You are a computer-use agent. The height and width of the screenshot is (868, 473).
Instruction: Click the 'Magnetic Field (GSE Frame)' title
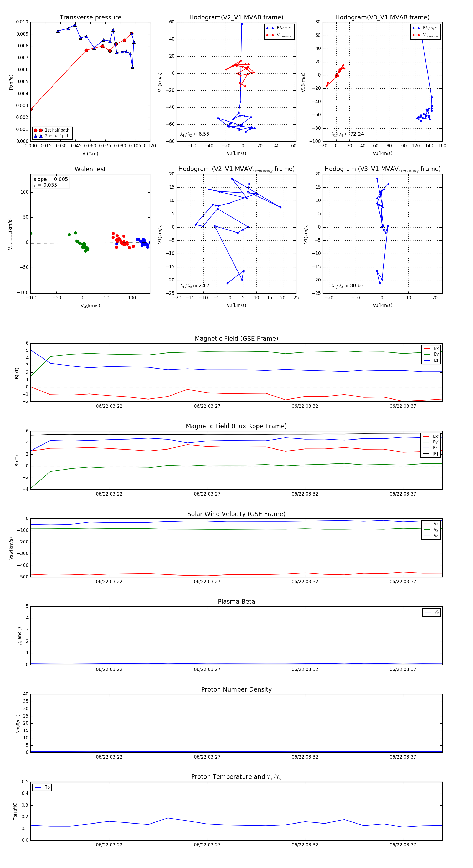click(236, 339)
